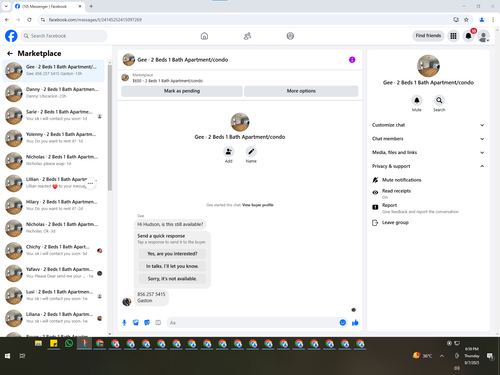Open Yolenny 2 Beds conversation
The image size is (500, 375).
tap(54, 138)
